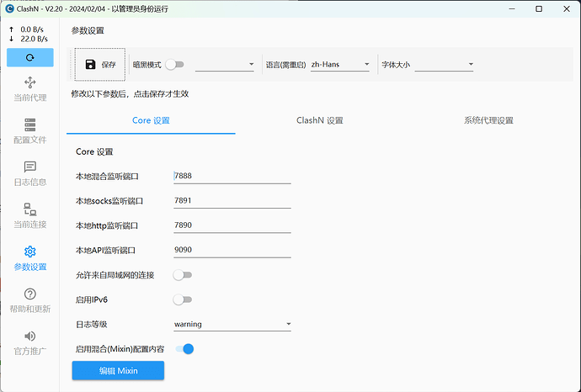Image resolution: width=581 pixels, height=392 pixels.
Task: Click the 0.0 B/s upload speed text
Action: 32,29
